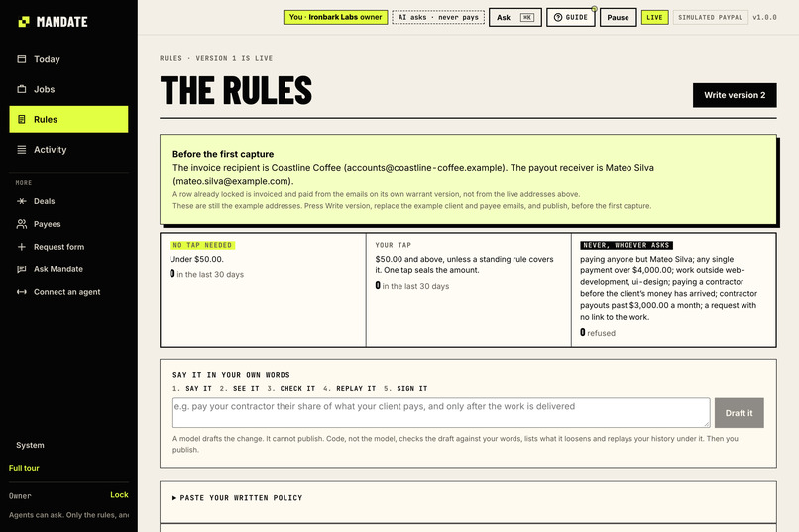Click step '1. Say it'
This screenshot has width=799, height=532.
click(x=192, y=389)
